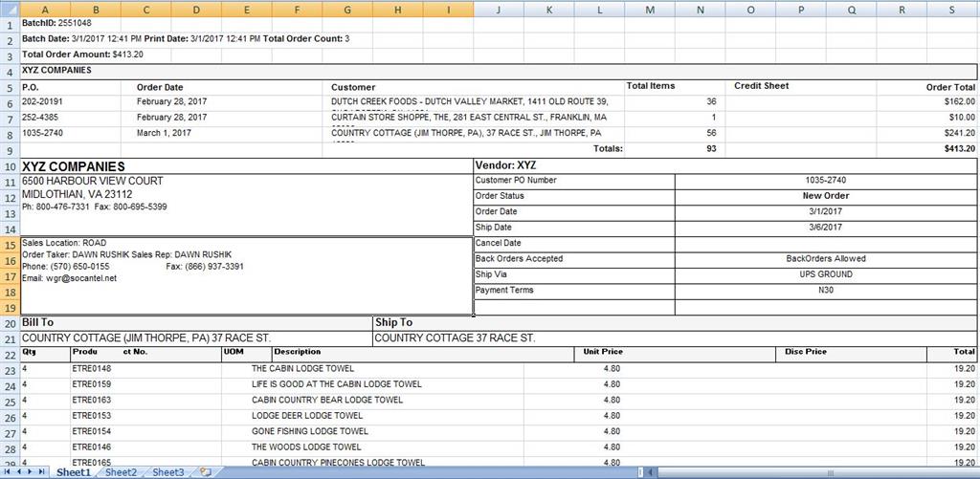
Task: Select CABIN COUNTRY BEAR LODGE TOWEL description
Action: tap(327, 400)
